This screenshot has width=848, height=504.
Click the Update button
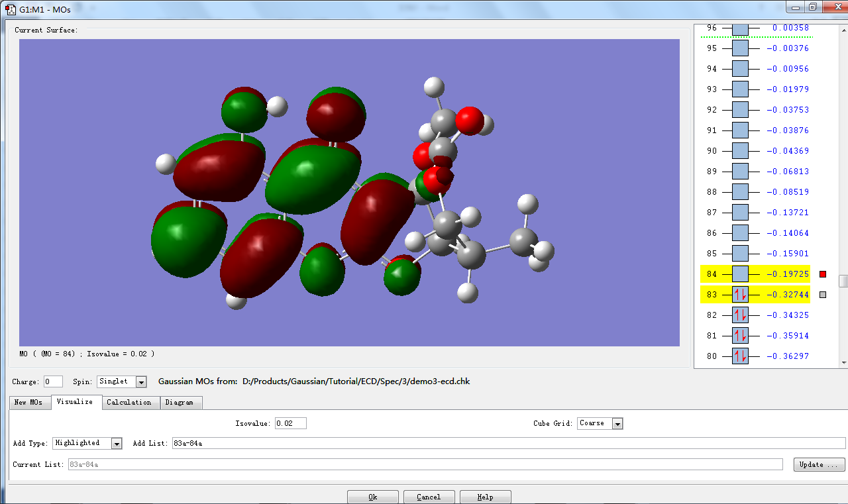(x=820, y=465)
